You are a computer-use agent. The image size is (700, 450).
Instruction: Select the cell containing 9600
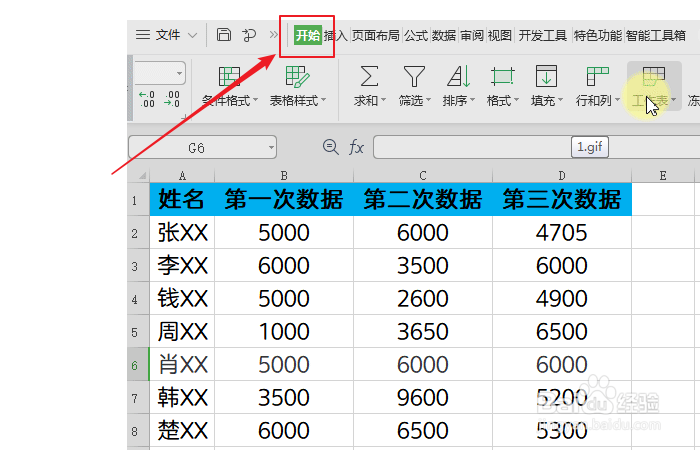tap(423, 398)
